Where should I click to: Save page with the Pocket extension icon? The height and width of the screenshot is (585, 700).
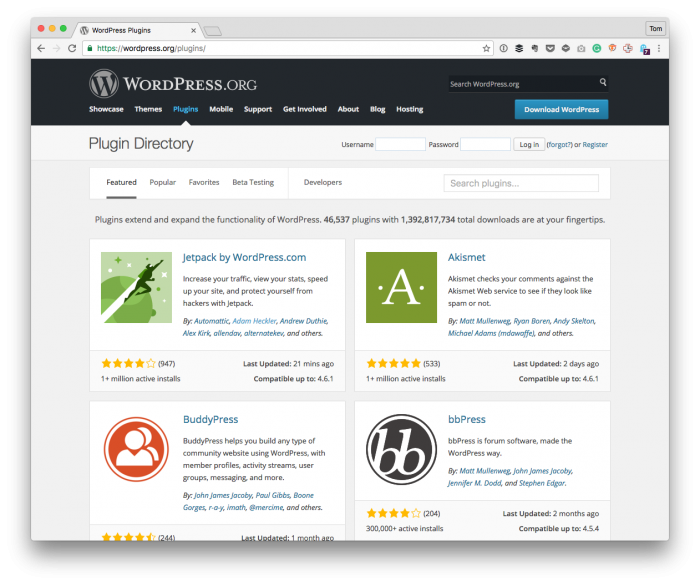pos(550,48)
